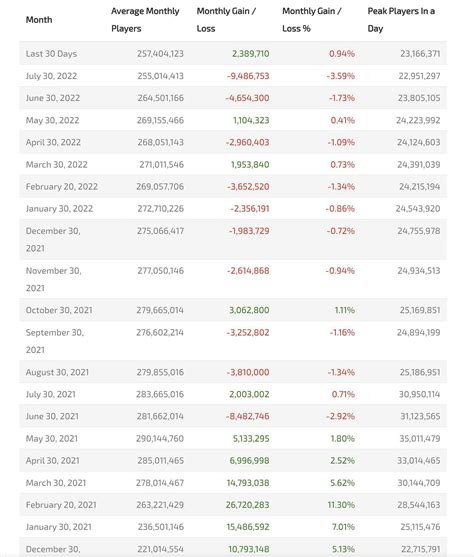474x557 pixels.
Task: Click the 1,104,323 monthly gain value
Action: [251, 120]
